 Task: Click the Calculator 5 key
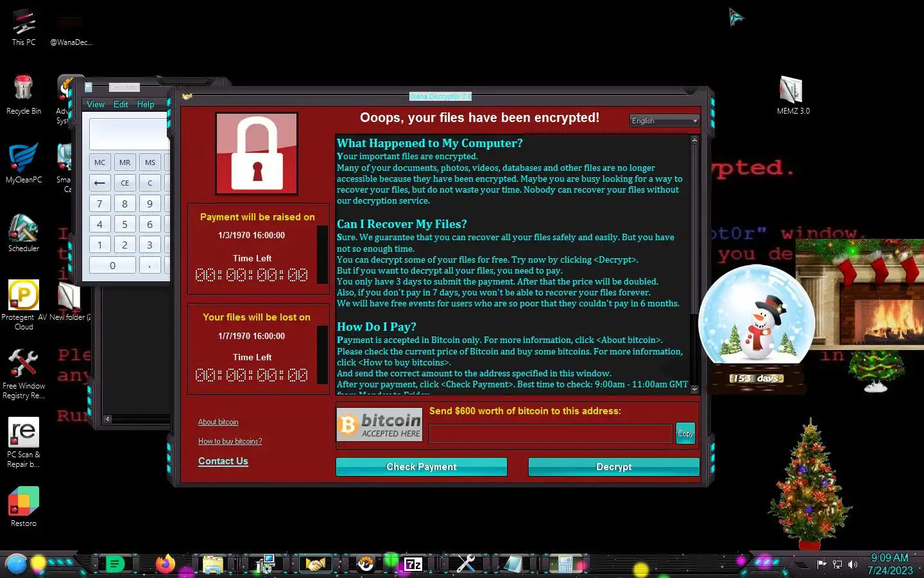pyautogui.click(x=125, y=224)
